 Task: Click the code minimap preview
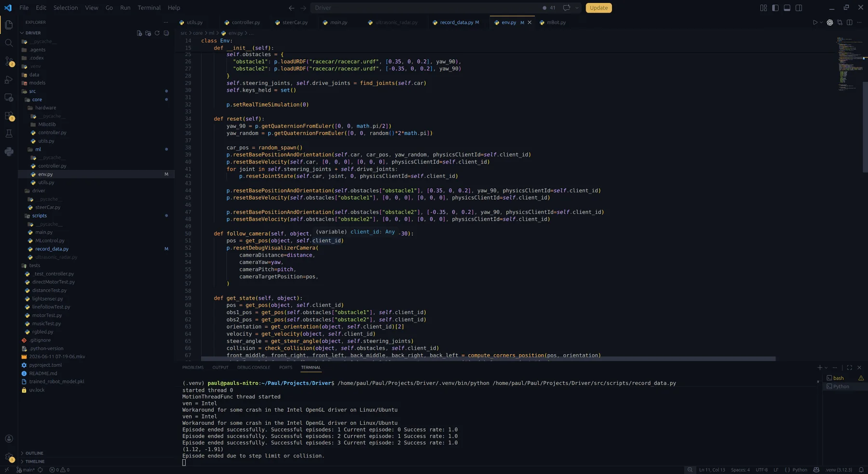click(x=850, y=63)
